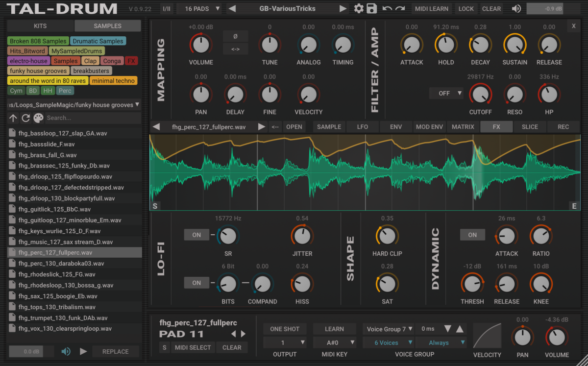The height and width of the screenshot is (366, 588).
Task: Select the 'minimal techno' tag
Action: click(x=113, y=81)
